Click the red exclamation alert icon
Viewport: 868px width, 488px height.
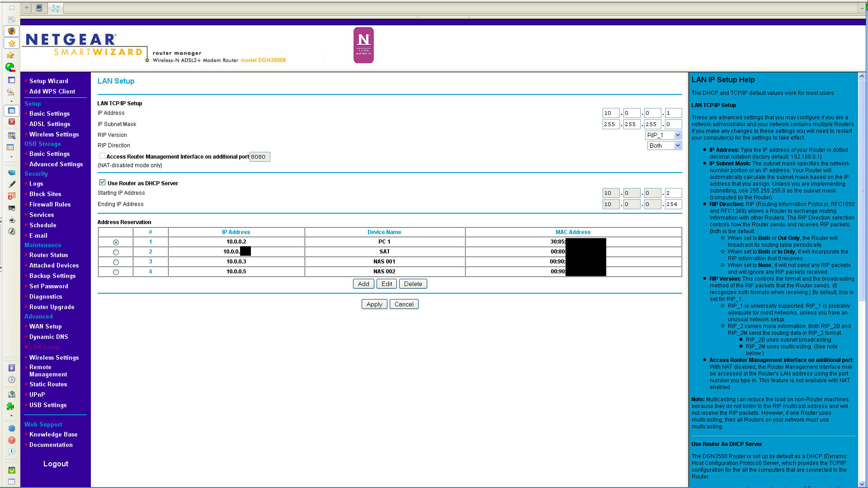(12, 440)
